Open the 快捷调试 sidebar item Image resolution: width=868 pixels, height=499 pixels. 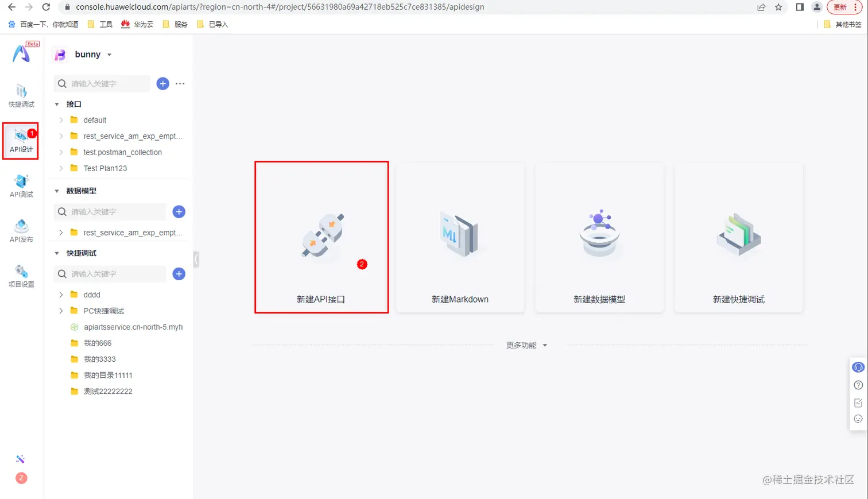(x=21, y=96)
